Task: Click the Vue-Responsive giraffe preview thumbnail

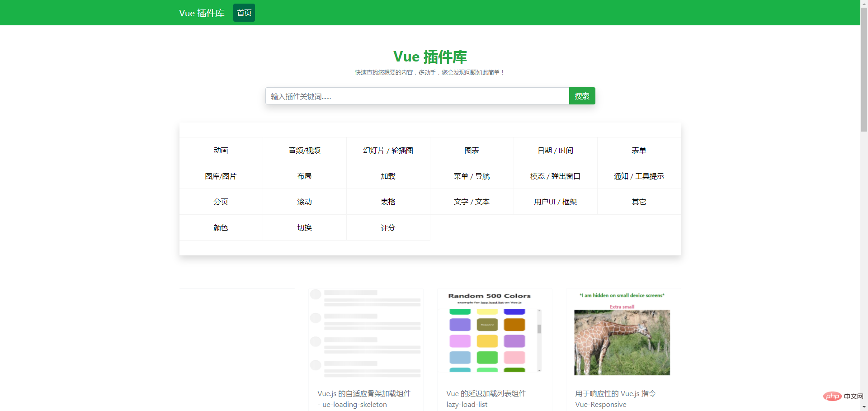Action: point(622,342)
